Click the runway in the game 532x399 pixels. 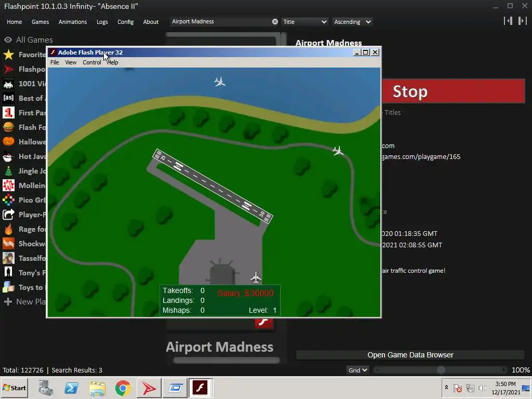[x=212, y=186]
